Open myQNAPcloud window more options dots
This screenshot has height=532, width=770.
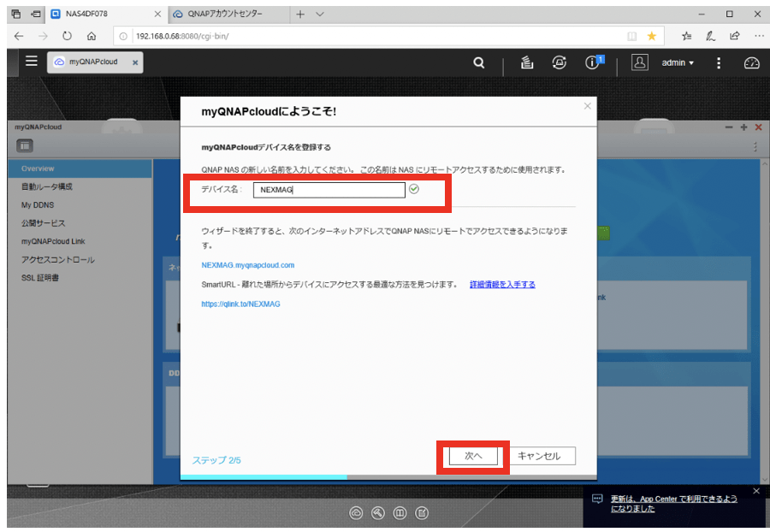click(755, 146)
